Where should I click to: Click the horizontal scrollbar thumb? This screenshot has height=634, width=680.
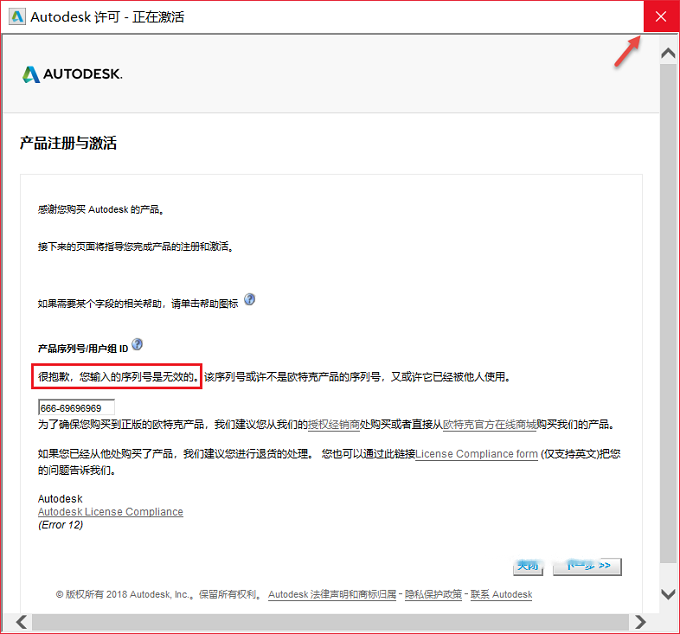coord(330,622)
